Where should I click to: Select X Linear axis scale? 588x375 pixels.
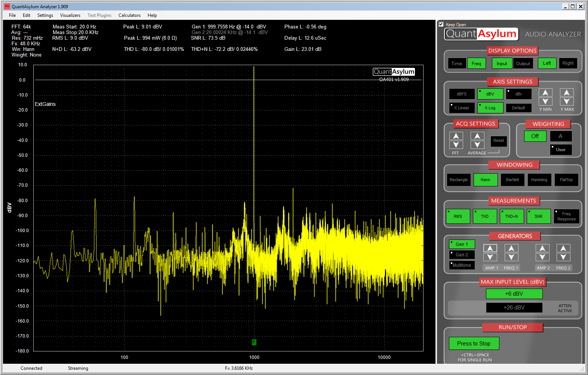462,108
